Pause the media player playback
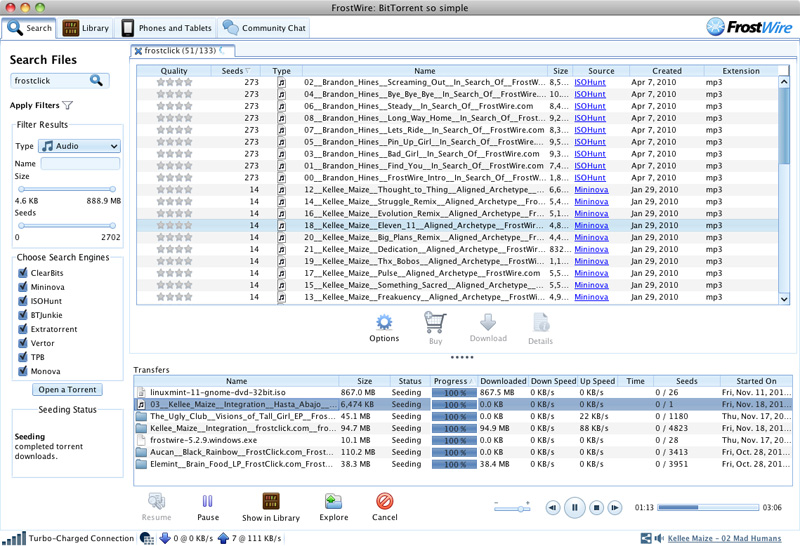Image resolution: width=800 pixels, height=546 pixels. (x=574, y=507)
